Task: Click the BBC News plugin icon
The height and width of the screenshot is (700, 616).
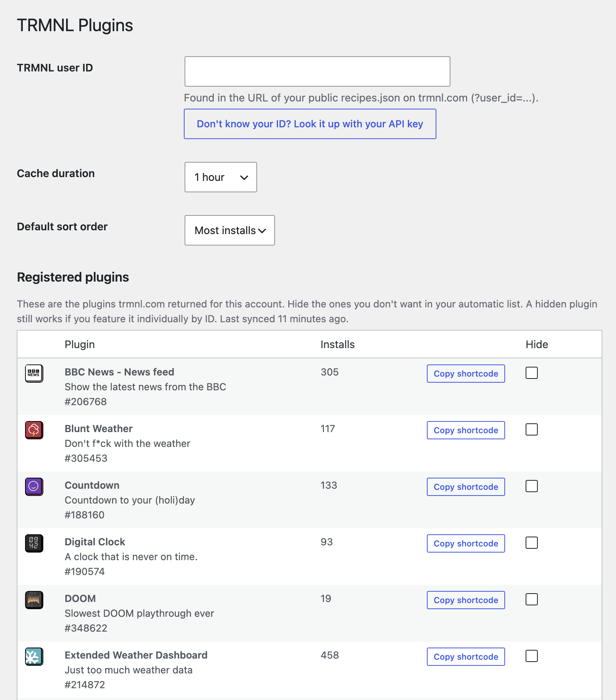Action: (34, 374)
